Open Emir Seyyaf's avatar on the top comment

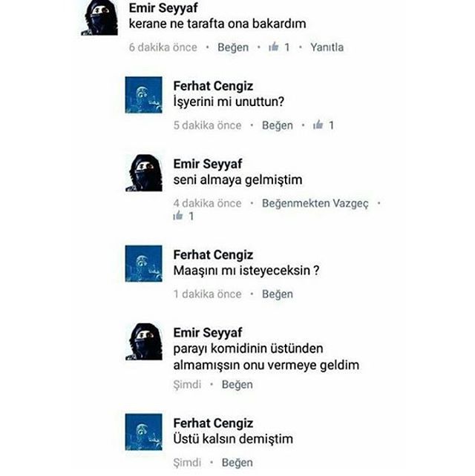tap(99, 18)
